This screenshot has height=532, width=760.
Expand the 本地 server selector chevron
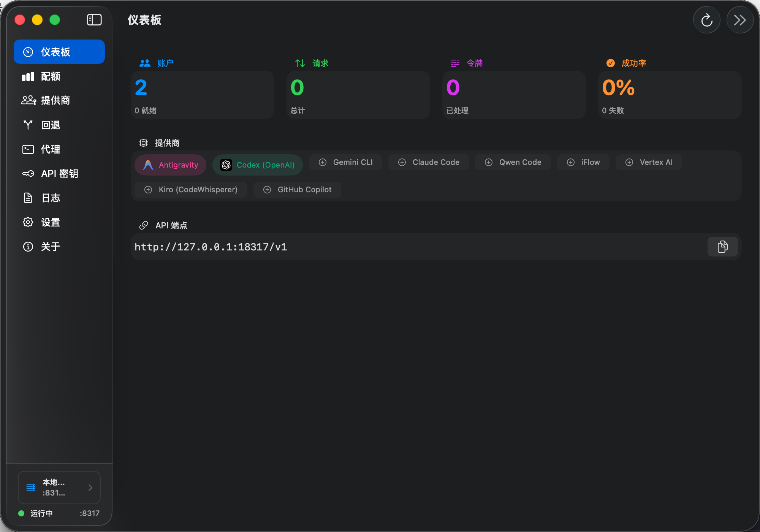90,488
